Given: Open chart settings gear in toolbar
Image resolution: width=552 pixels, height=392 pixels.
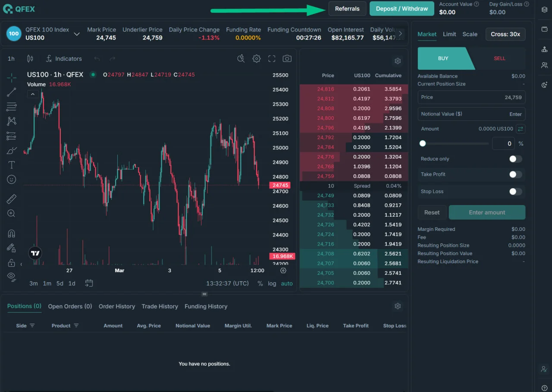Looking at the screenshot, I should 257,59.
